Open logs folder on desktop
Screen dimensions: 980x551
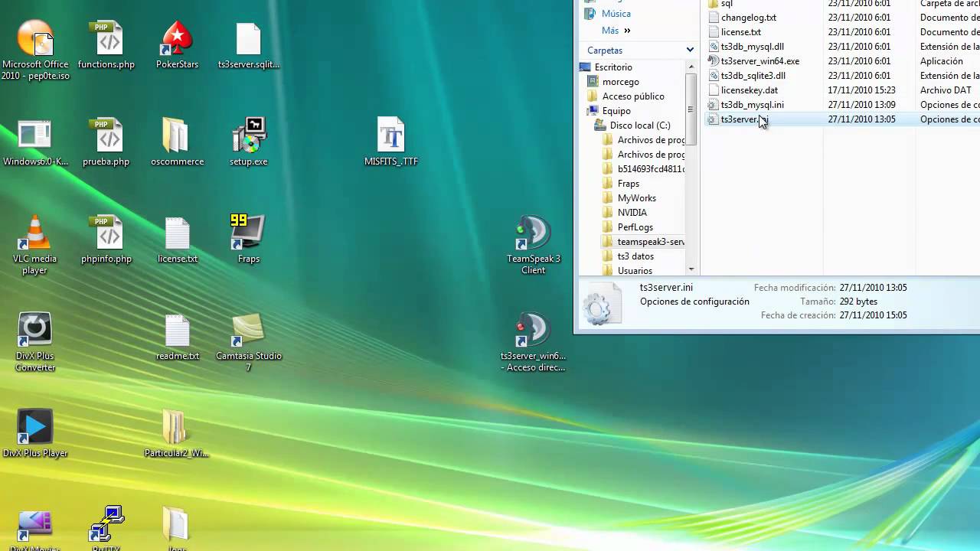click(x=177, y=530)
